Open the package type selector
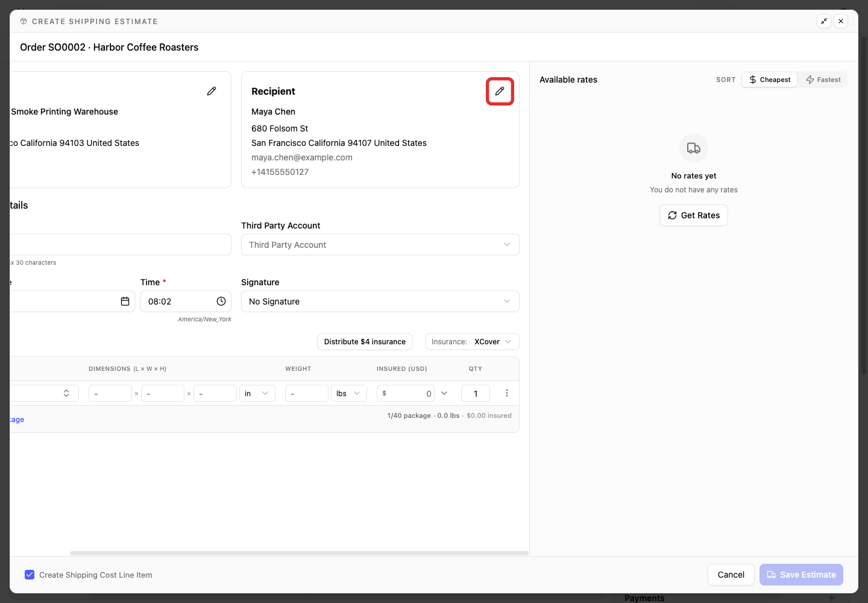The image size is (868, 603). [x=45, y=393]
